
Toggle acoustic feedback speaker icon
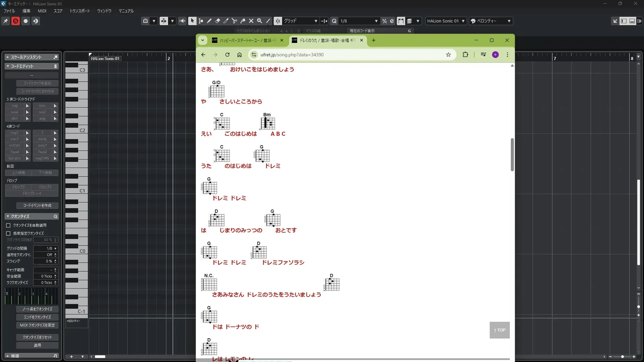(x=182, y=21)
